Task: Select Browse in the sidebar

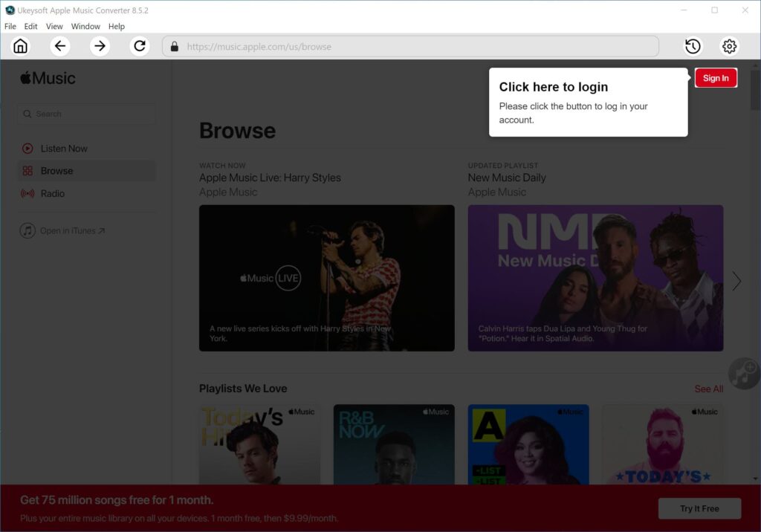Action: click(x=86, y=171)
